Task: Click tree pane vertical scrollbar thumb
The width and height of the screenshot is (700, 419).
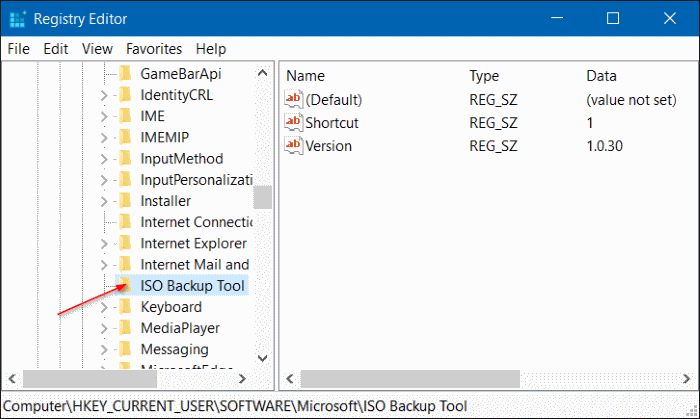Action: (262, 197)
